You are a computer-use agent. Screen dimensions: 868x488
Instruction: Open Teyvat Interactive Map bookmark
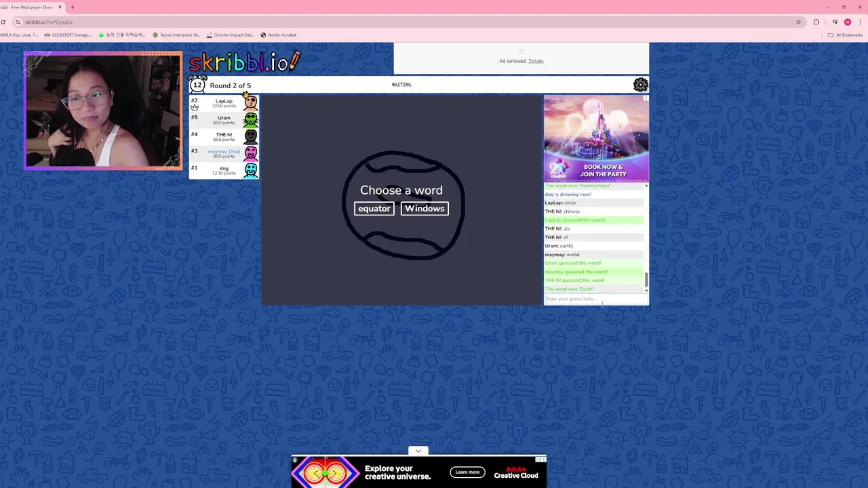point(176,35)
